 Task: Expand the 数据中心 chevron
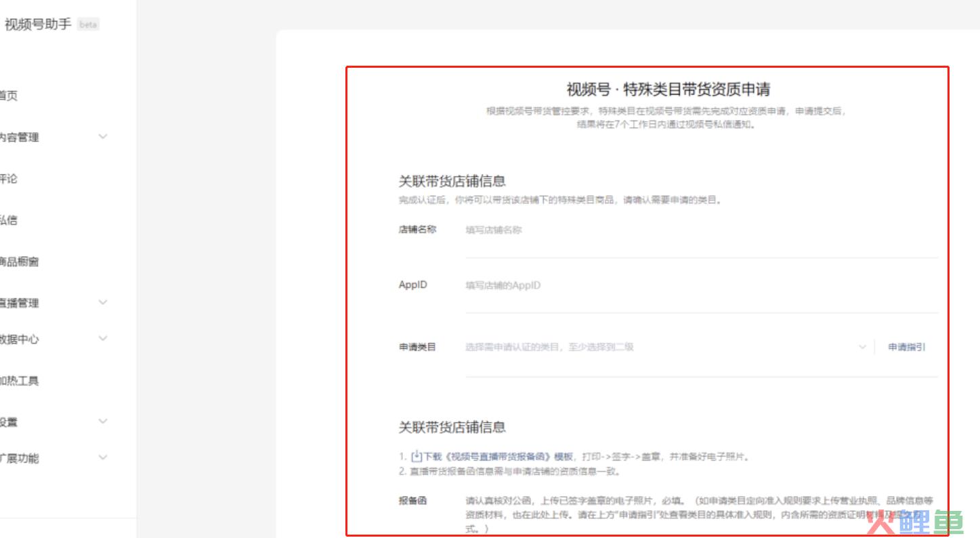(103, 338)
